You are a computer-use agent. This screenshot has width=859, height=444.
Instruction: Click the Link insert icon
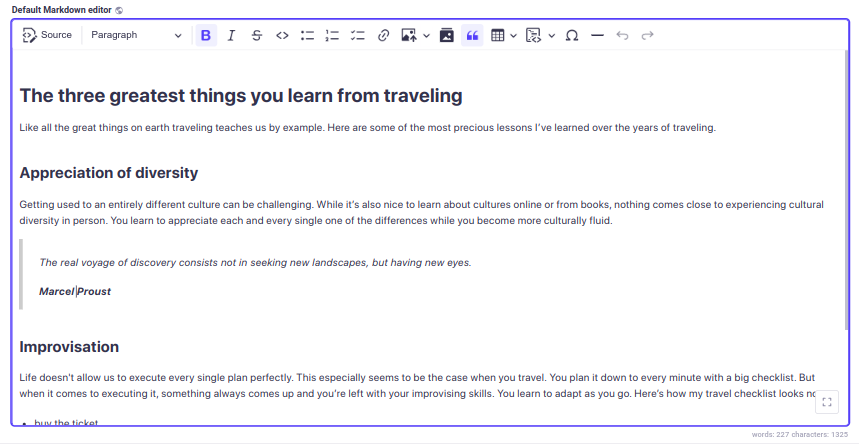(x=383, y=36)
